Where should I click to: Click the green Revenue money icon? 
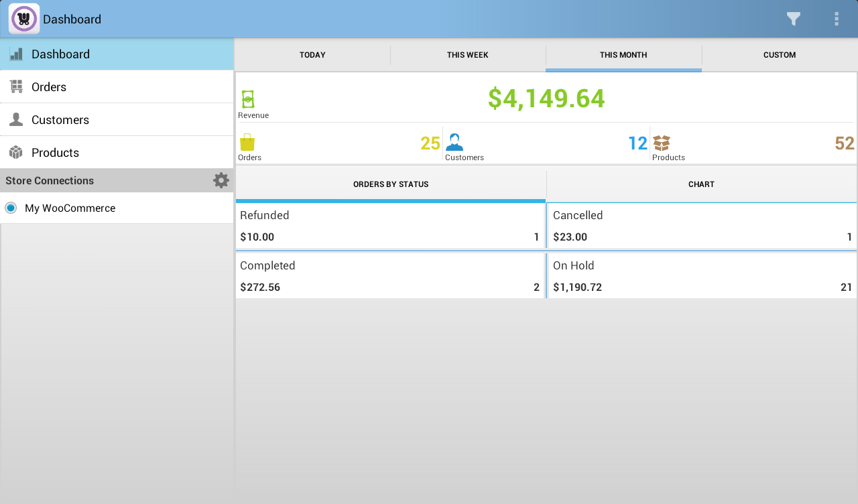pyautogui.click(x=247, y=98)
